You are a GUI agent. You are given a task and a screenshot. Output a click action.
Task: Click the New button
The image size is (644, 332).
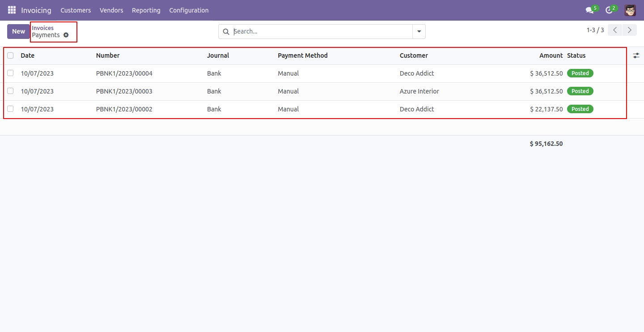[x=19, y=31]
